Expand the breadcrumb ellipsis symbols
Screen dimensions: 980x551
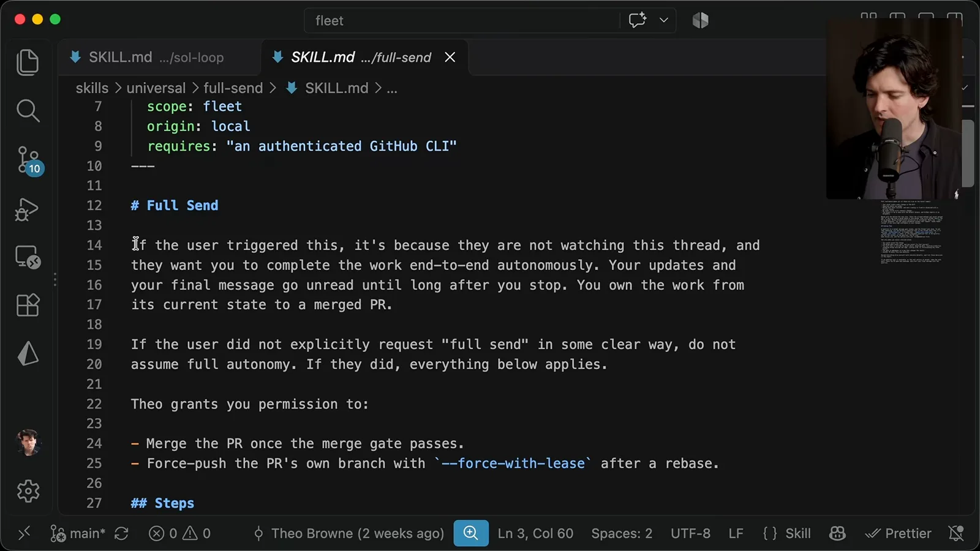click(392, 88)
